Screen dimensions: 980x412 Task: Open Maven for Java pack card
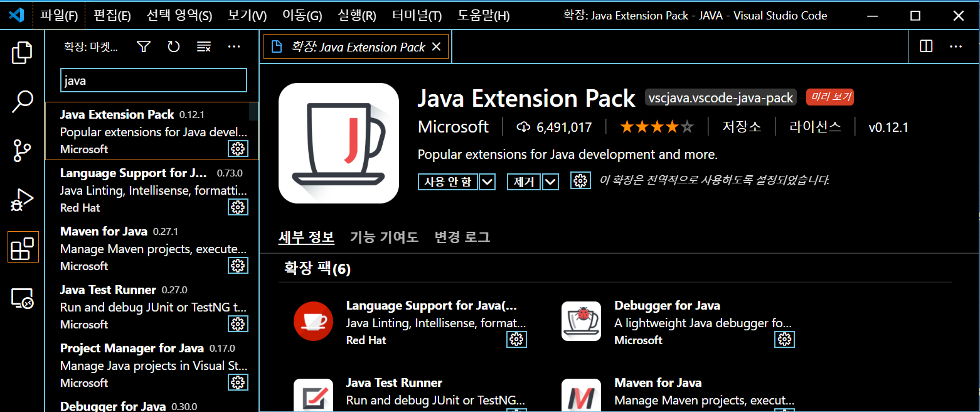pos(678,393)
